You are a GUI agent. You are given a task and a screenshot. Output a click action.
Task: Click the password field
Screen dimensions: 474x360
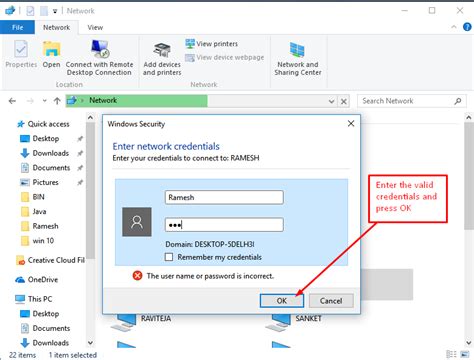(x=224, y=225)
